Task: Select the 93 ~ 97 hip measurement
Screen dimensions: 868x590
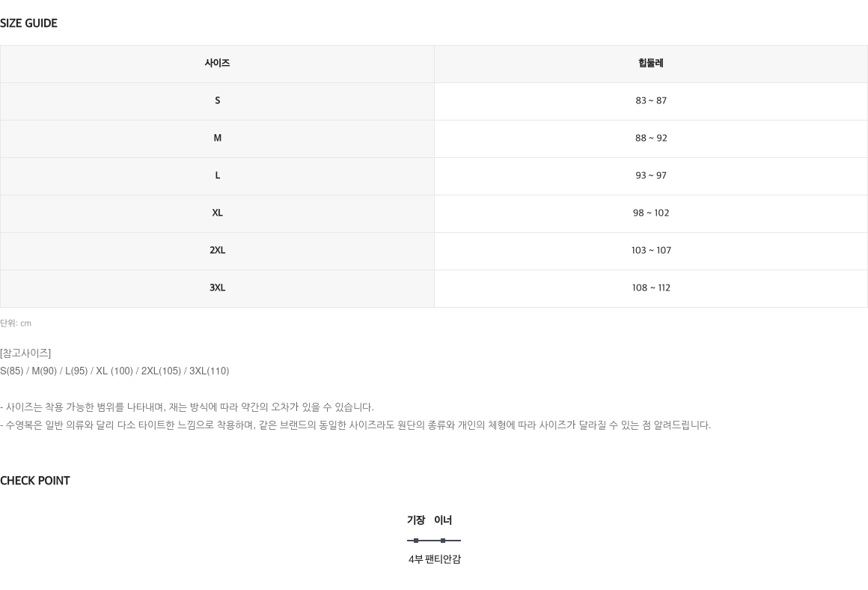Action: (651, 176)
